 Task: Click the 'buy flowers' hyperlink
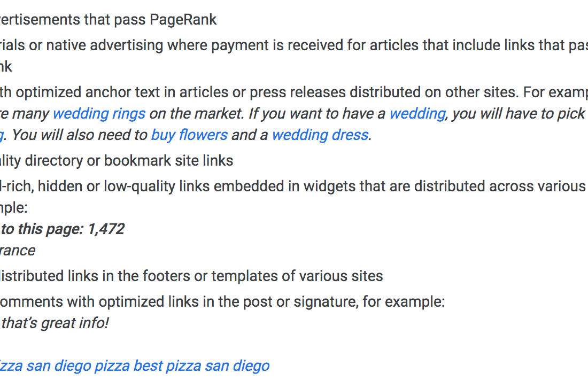(x=189, y=135)
